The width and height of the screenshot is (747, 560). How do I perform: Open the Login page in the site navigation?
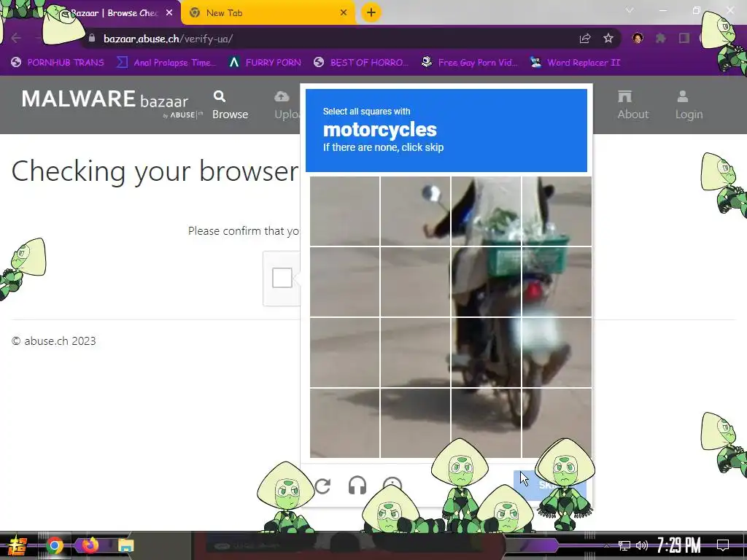point(689,105)
